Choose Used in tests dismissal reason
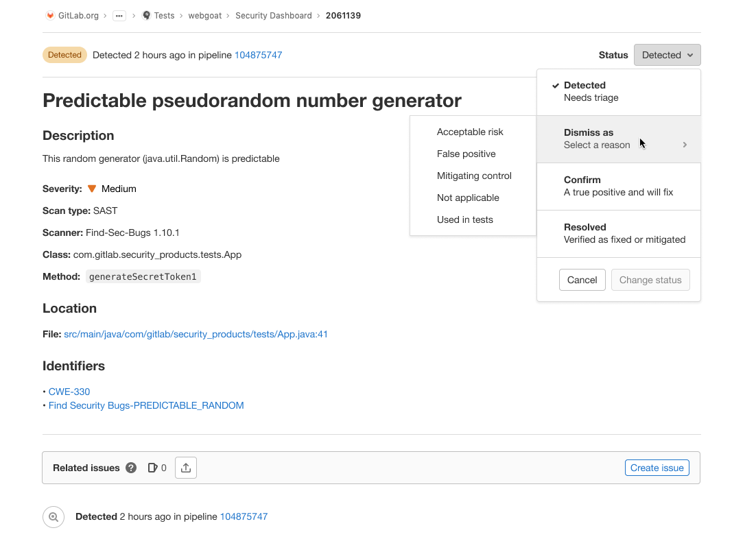756x539 pixels. [x=465, y=219]
